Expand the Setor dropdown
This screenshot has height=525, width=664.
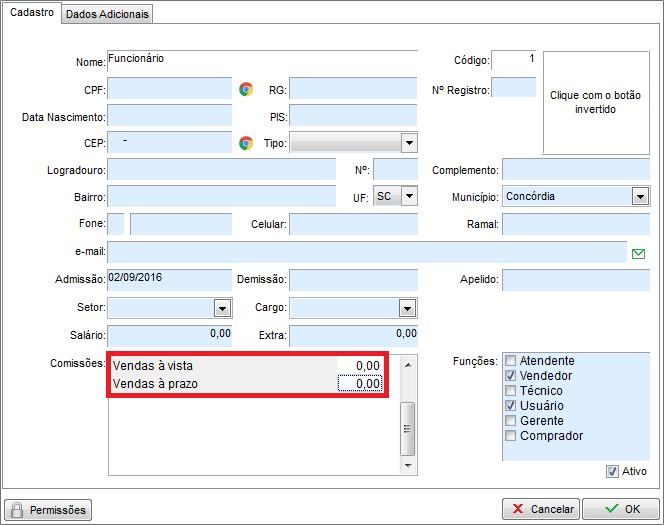click(x=222, y=308)
